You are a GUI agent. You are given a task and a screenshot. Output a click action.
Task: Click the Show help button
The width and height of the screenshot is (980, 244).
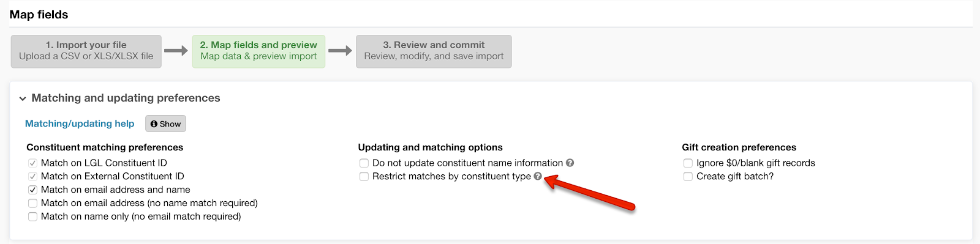tap(165, 124)
